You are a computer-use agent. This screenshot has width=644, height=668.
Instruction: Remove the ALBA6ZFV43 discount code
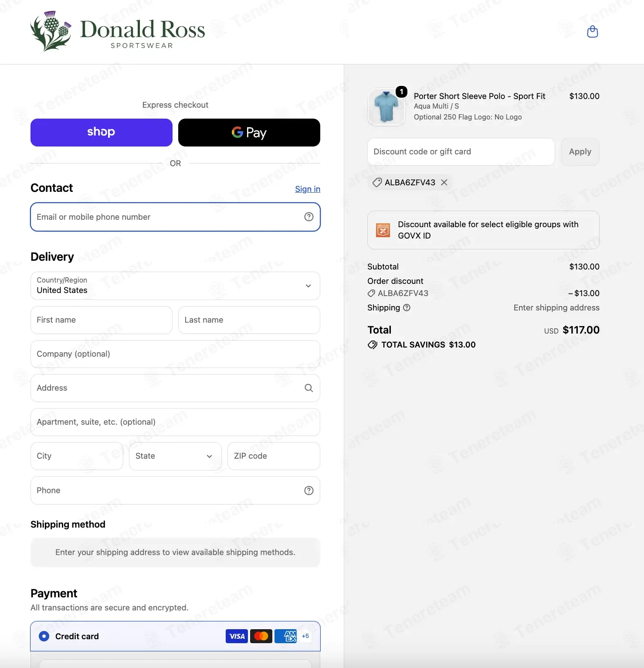444,182
